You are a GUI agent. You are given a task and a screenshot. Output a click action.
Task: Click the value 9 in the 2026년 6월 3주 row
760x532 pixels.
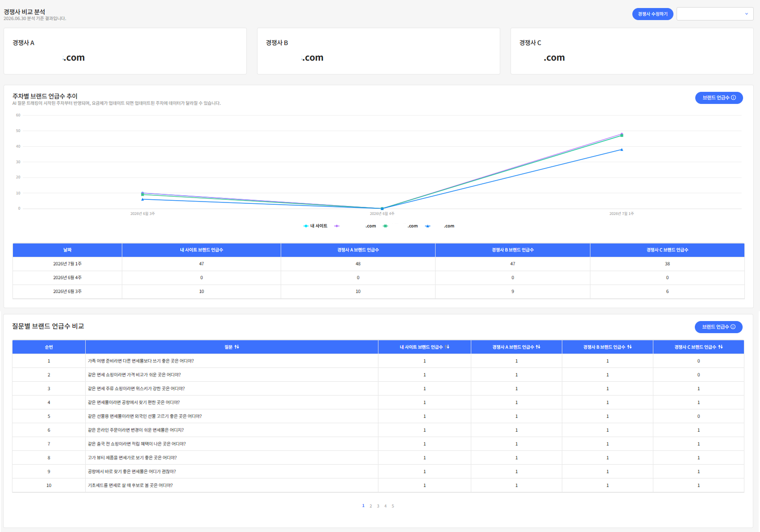(513, 292)
